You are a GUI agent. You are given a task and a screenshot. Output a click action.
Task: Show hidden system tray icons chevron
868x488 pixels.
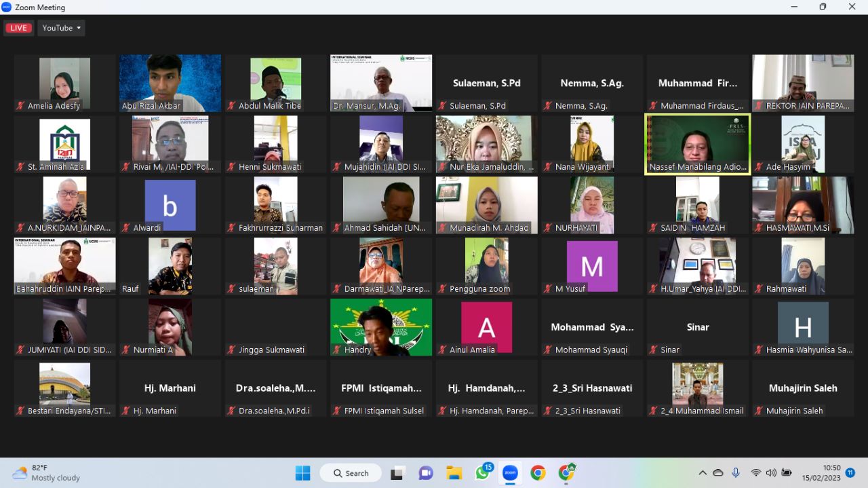pyautogui.click(x=703, y=473)
